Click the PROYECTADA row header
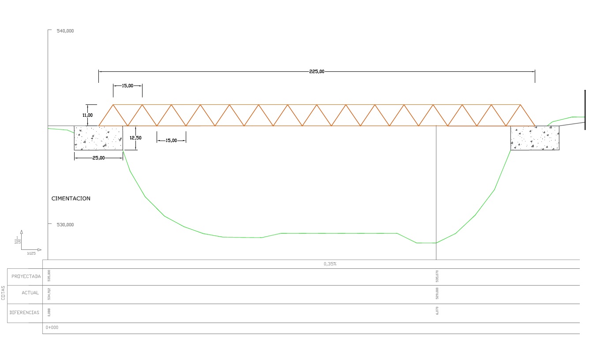The height and width of the screenshot is (364, 597). pyautogui.click(x=26, y=277)
